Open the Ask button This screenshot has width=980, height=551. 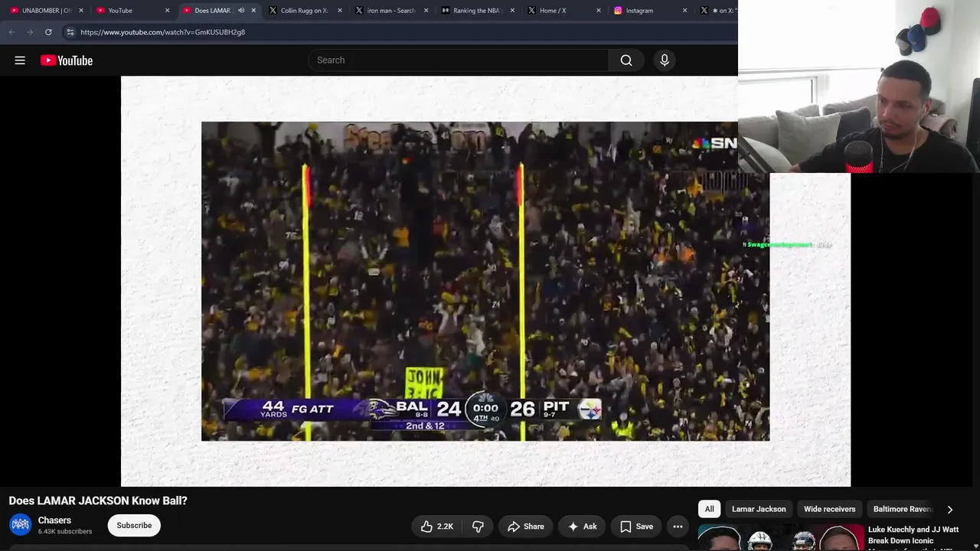[582, 527]
